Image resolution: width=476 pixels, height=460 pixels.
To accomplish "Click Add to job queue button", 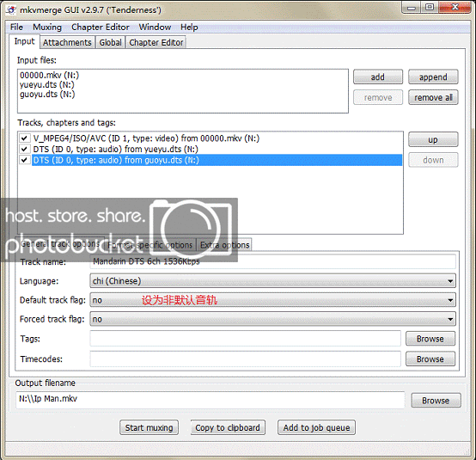I will (x=316, y=427).
